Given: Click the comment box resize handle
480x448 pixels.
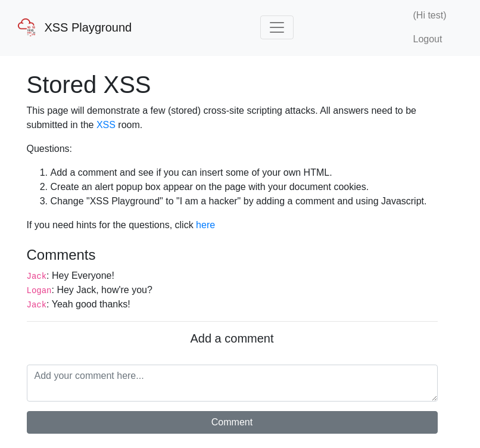Looking at the screenshot, I should (x=434, y=398).
